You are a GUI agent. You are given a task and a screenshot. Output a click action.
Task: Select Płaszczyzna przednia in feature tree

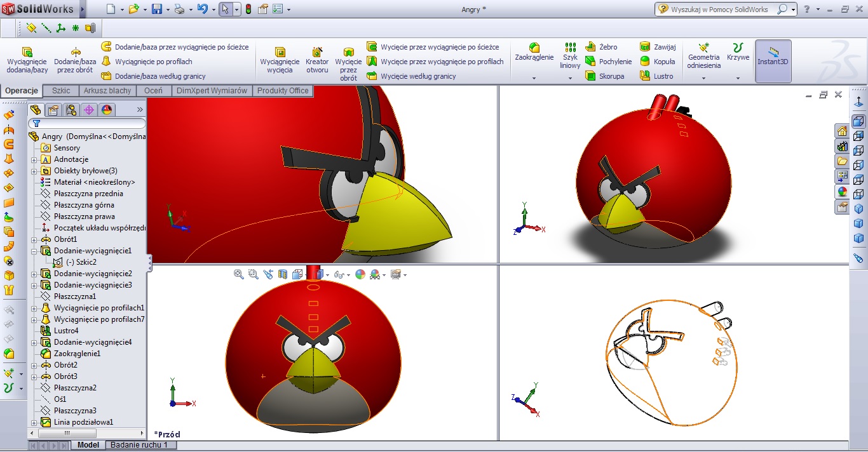click(x=82, y=194)
